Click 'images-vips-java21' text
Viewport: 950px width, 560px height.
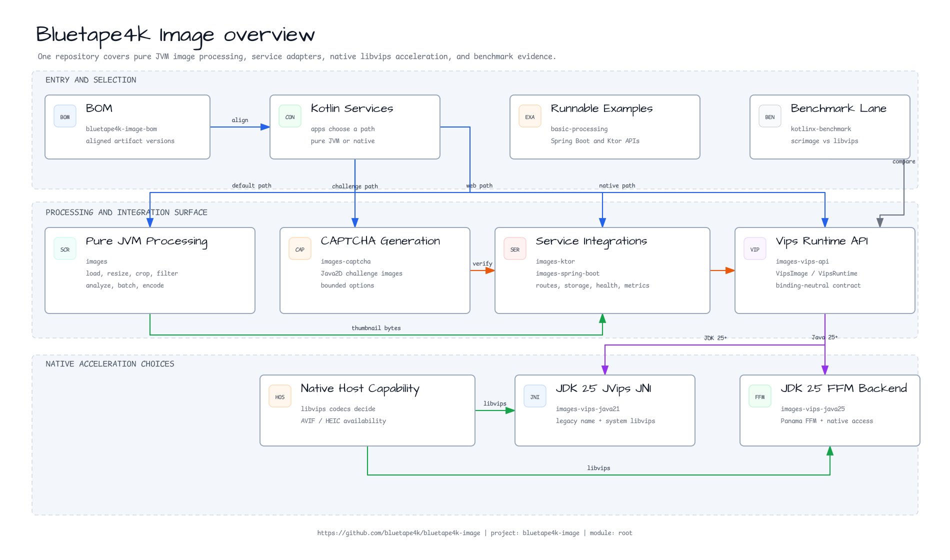coord(587,409)
